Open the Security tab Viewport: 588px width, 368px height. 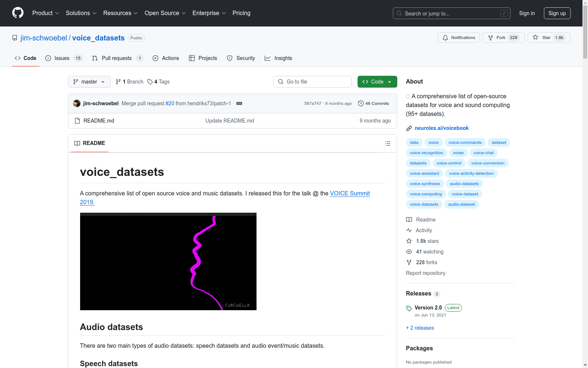pyautogui.click(x=241, y=58)
